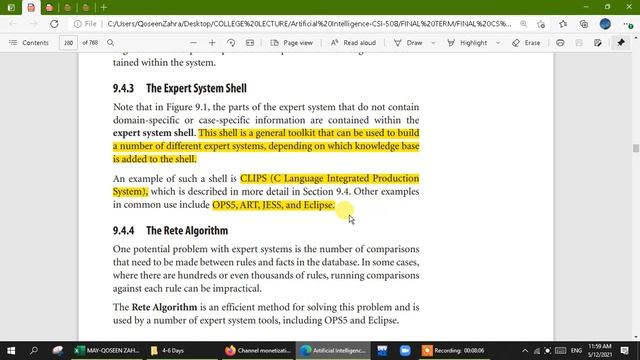Add this page to favorites
640x360 pixels.
(x=541, y=24)
